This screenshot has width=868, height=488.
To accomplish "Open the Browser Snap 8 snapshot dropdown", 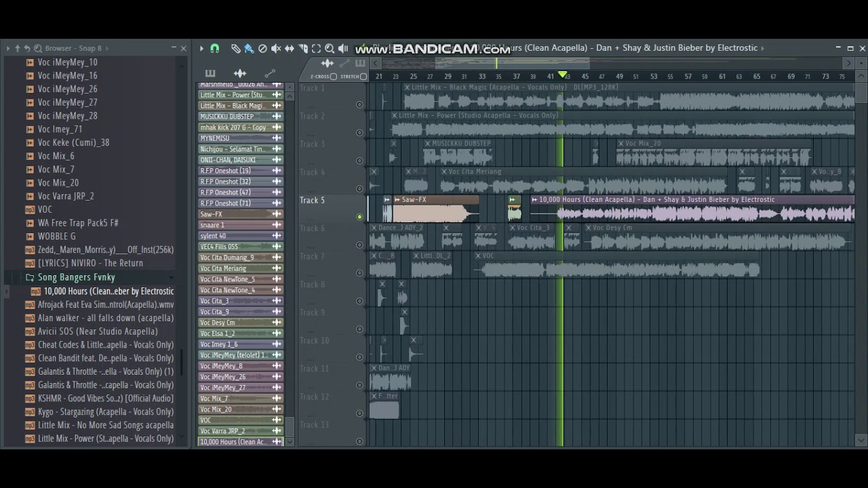I will [x=107, y=48].
